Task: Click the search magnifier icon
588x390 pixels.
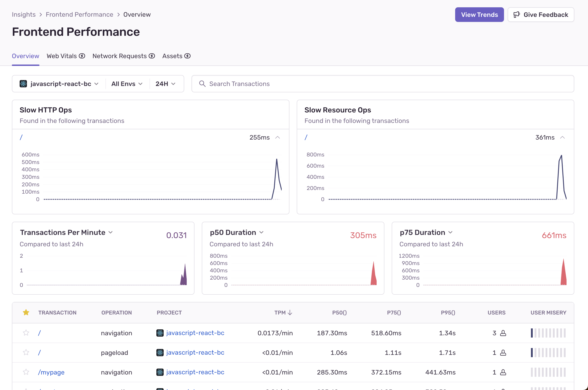Action: (202, 84)
